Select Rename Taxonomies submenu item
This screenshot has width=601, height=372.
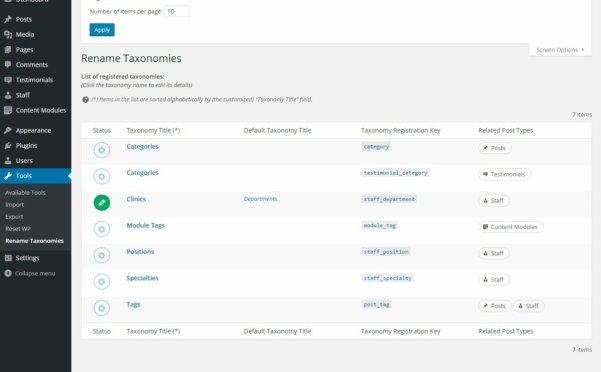[34, 241]
